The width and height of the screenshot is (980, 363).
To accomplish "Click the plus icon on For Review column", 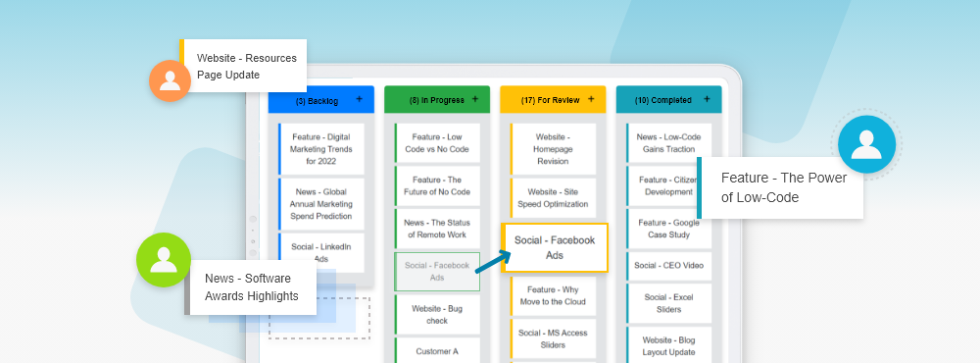I will (591, 99).
